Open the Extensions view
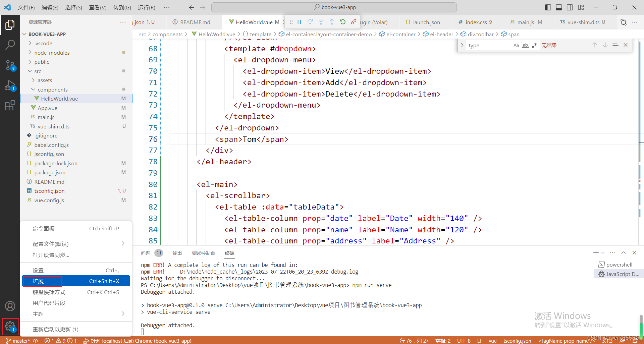 click(x=10, y=105)
